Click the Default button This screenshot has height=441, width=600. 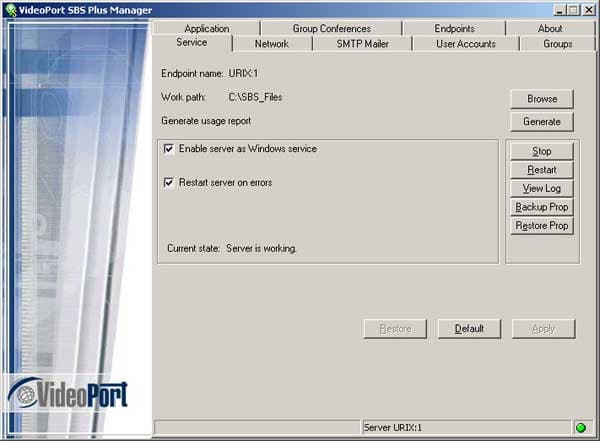469,329
